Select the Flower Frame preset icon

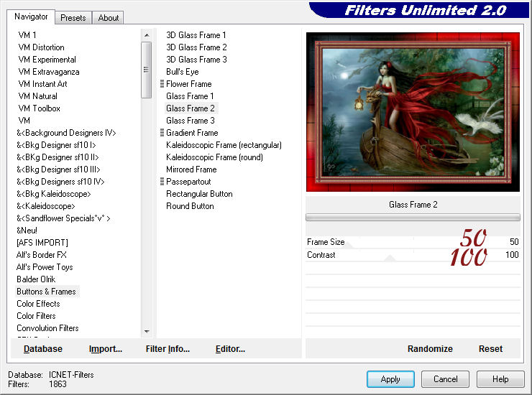point(162,84)
